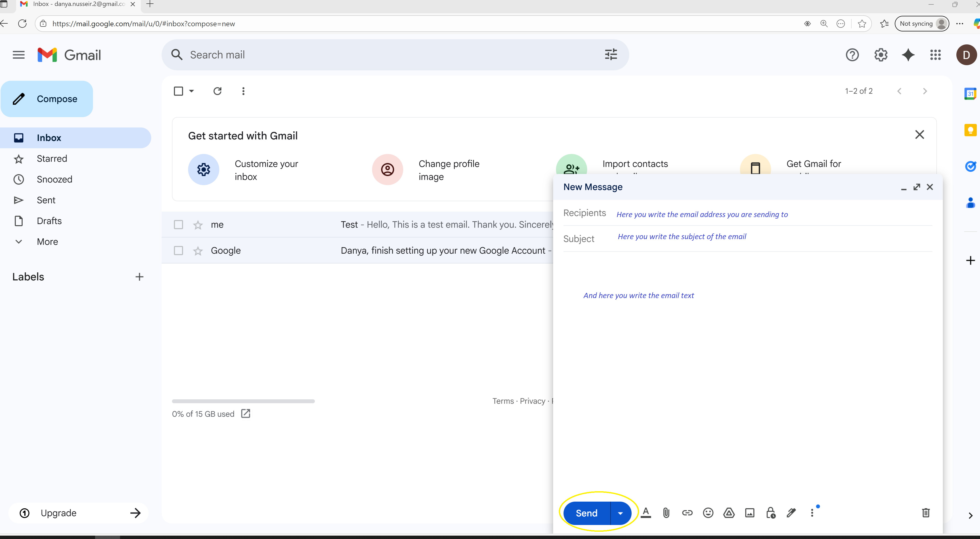Open the Starred folder
The width and height of the screenshot is (980, 539).
pos(52,159)
